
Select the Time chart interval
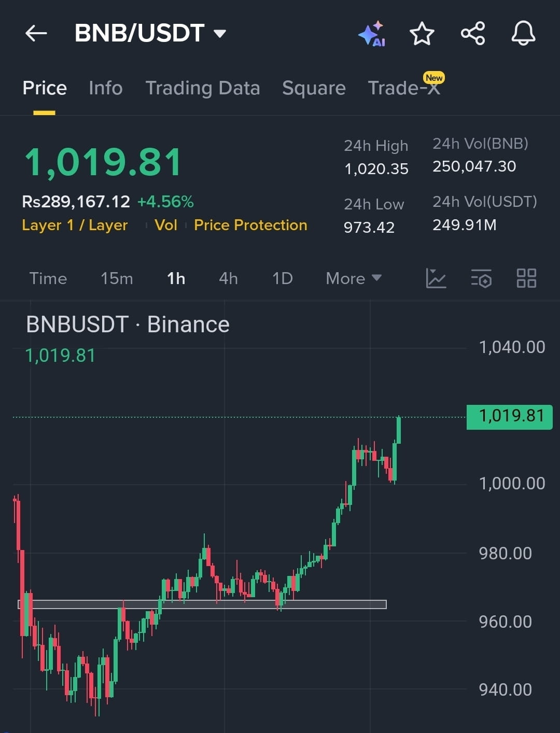(48, 278)
